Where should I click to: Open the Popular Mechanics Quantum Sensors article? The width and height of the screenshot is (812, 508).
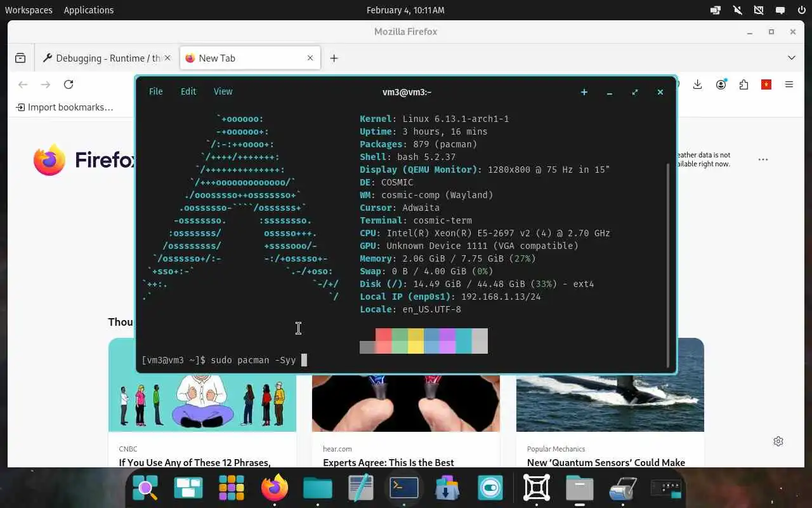click(x=606, y=462)
